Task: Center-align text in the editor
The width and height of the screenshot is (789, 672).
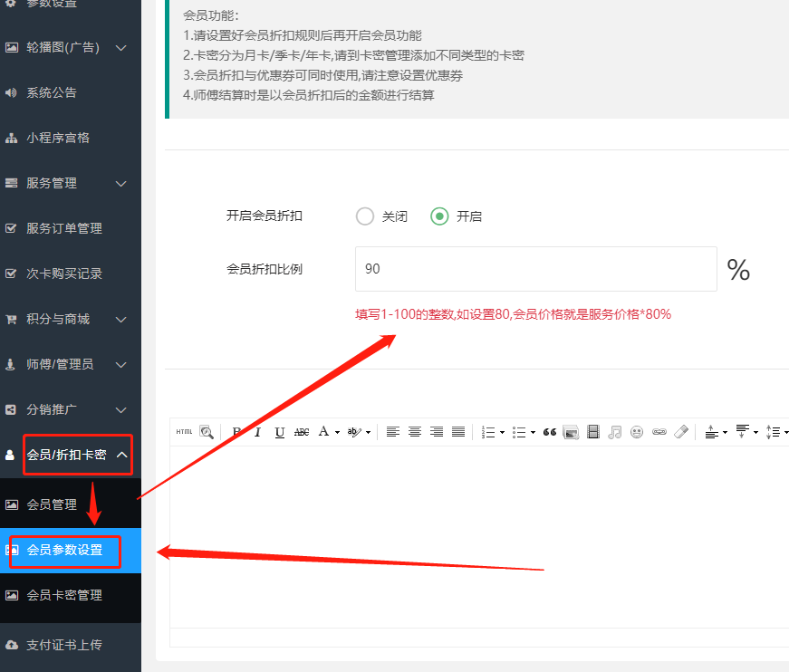Action: [x=415, y=432]
